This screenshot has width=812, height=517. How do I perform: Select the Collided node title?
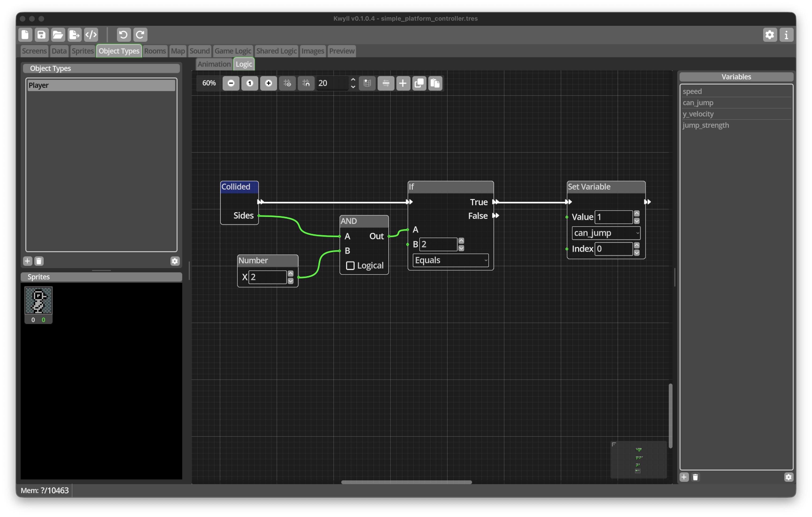(236, 187)
